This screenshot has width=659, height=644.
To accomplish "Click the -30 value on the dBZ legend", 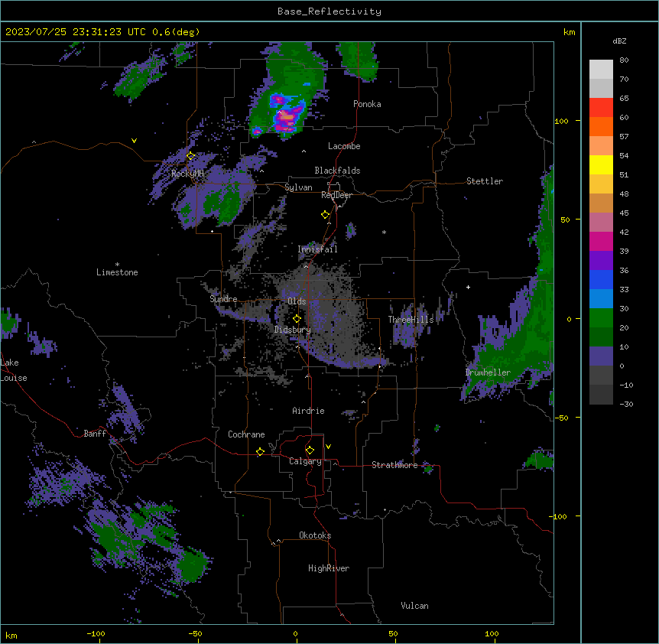I will tap(626, 404).
